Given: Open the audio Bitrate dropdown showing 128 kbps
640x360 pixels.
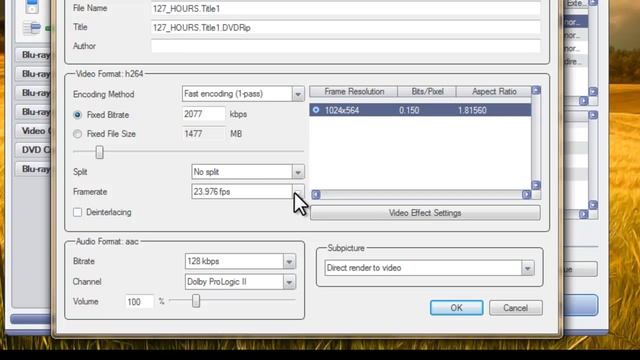Looking at the screenshot, I should 289,262.
